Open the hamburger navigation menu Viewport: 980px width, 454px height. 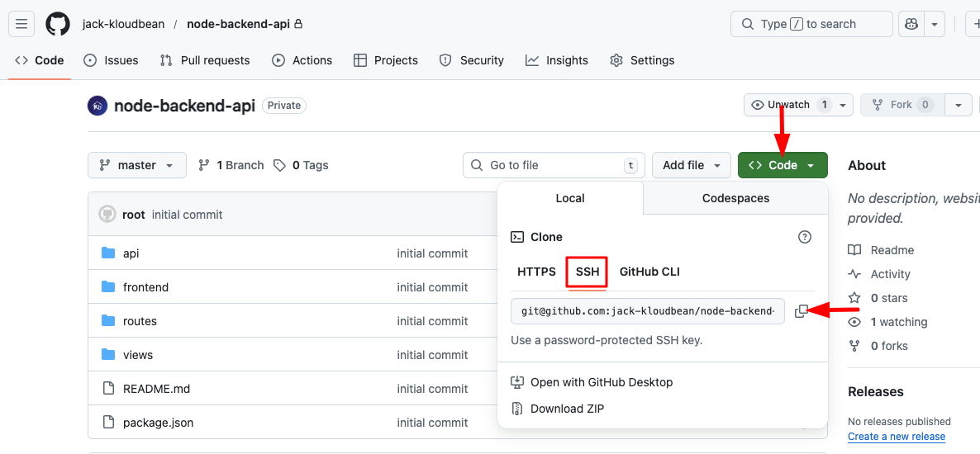[x=21, y=25]
